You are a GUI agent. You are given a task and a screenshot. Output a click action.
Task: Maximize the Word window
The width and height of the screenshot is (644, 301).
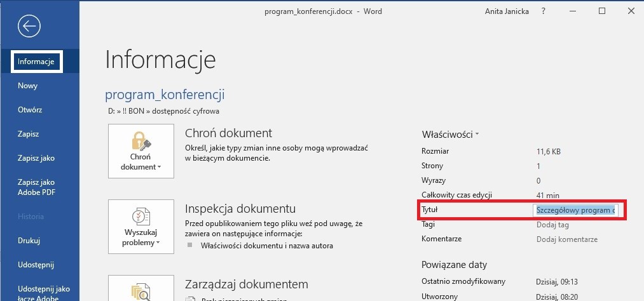(x=601, y=11)
